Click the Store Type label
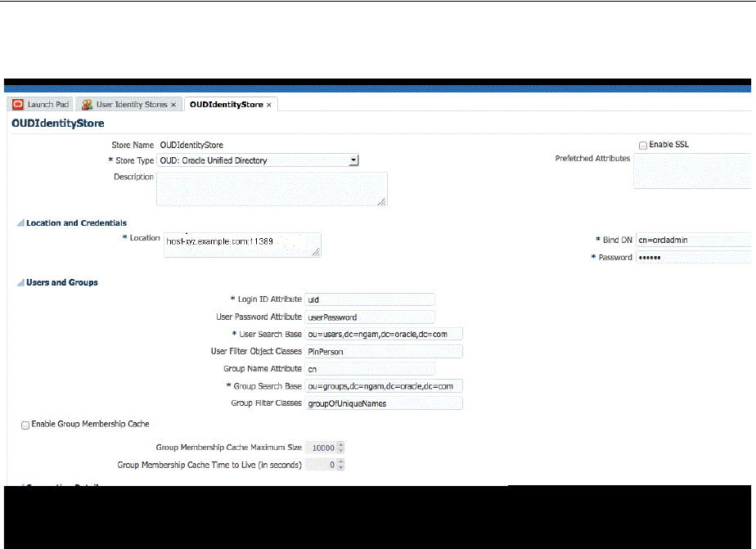The width and height of the screenshot is (756, 549). (134, 160)
